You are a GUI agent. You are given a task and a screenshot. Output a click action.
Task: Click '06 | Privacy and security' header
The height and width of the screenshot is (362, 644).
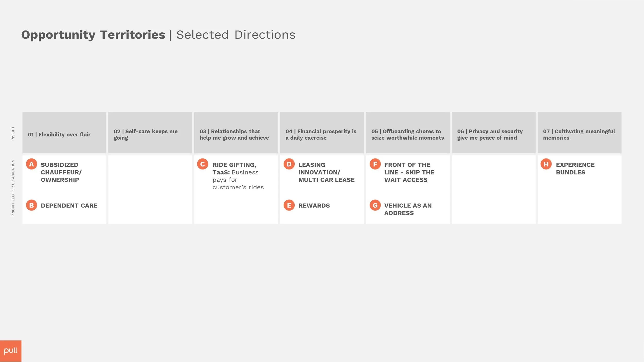(494, 133)
